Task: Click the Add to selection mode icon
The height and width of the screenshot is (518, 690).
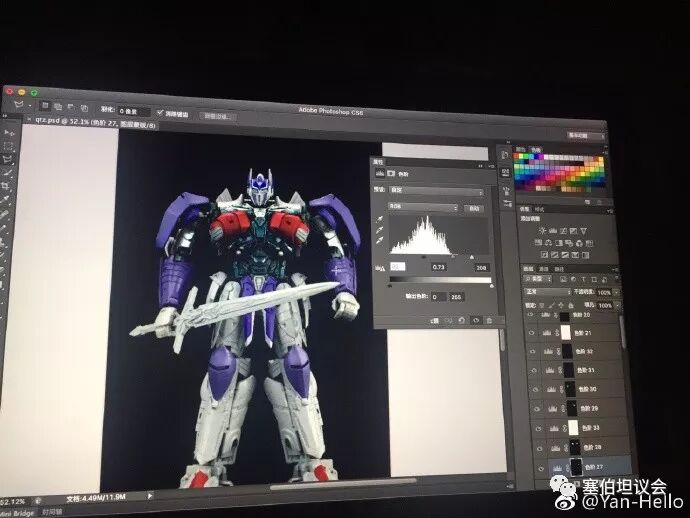Action: tap(58, 107)
